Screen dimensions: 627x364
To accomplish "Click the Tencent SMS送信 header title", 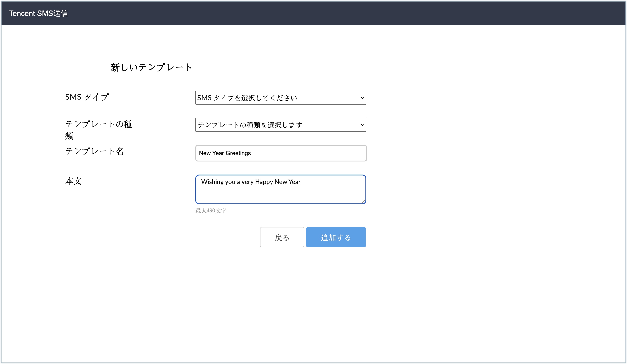I will pyautogui.click(x=38, y=13).
